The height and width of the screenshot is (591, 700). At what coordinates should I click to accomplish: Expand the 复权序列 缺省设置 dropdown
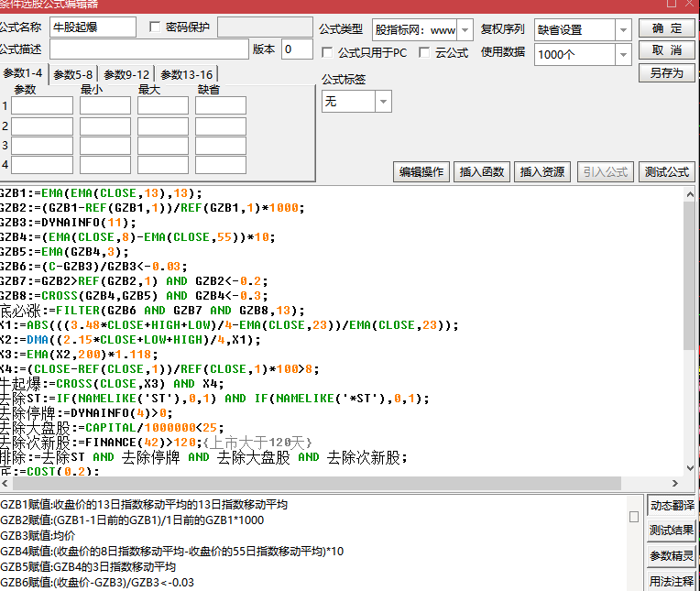[x=623, y=30]
